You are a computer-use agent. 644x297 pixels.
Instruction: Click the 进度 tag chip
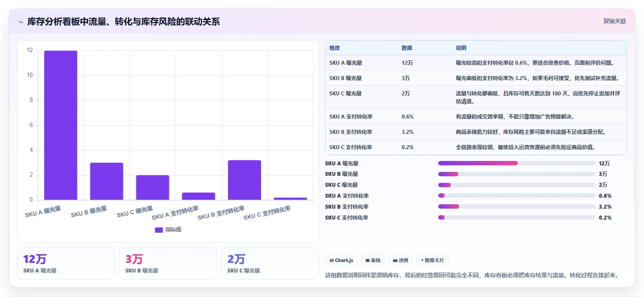(x=401, y=260)
